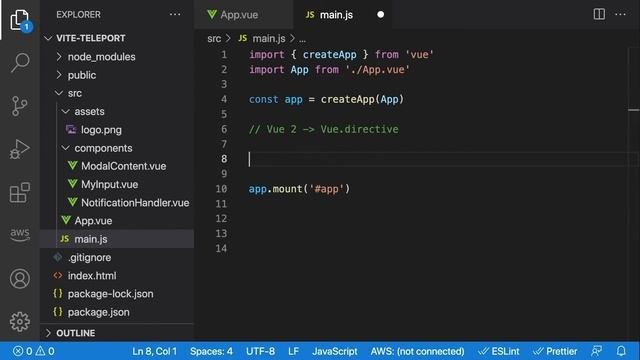Image resolution: width=640 pixels, height=360 pixels.
Task: Click the Vue.directive comment line
Action: click(324, 129)
